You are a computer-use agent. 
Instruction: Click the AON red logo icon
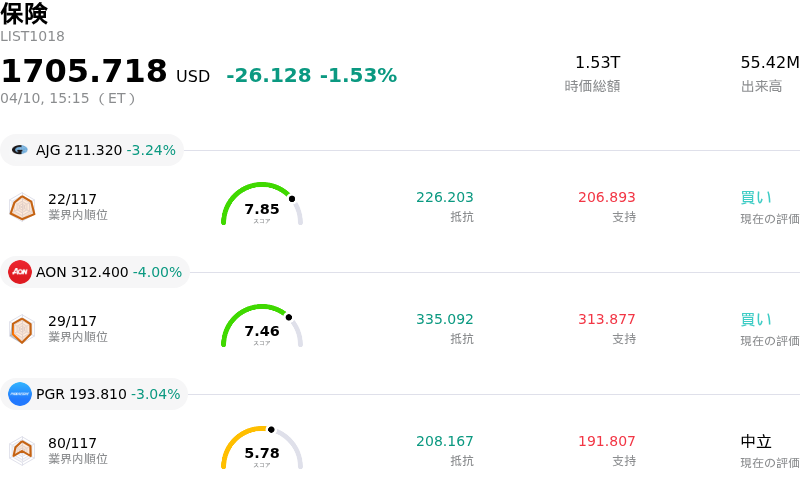(x=20, y=272)
